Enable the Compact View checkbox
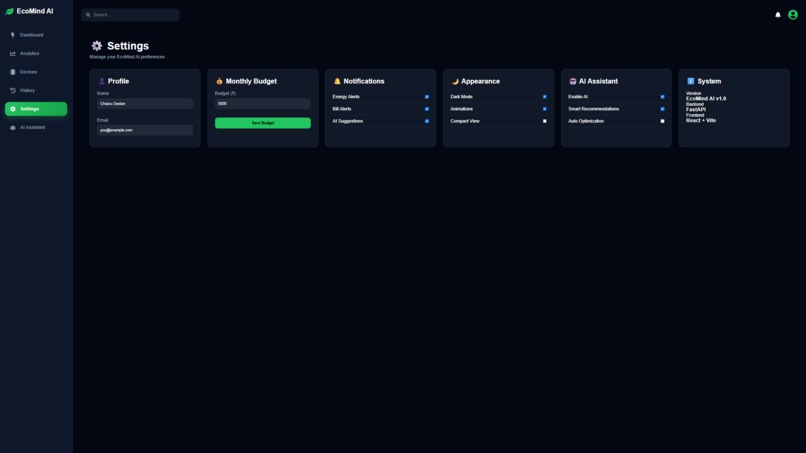 click(x=545, y=121)
